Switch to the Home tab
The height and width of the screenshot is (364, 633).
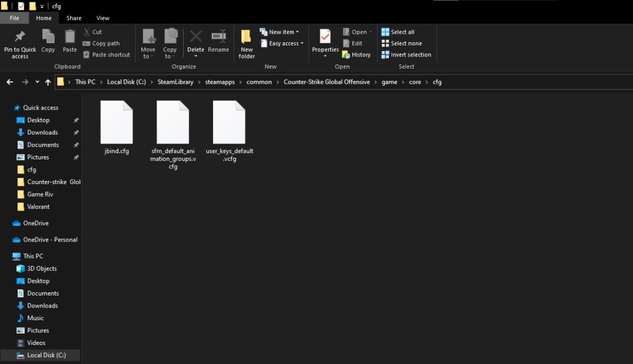point(44,18)
